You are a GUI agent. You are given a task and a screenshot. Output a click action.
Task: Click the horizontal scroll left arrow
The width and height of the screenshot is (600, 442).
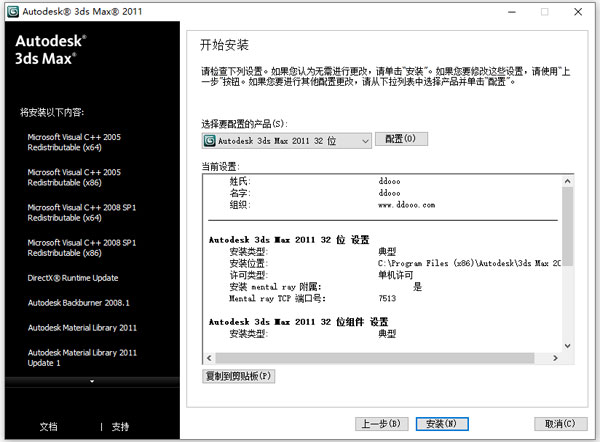click(x=209, y=358)
